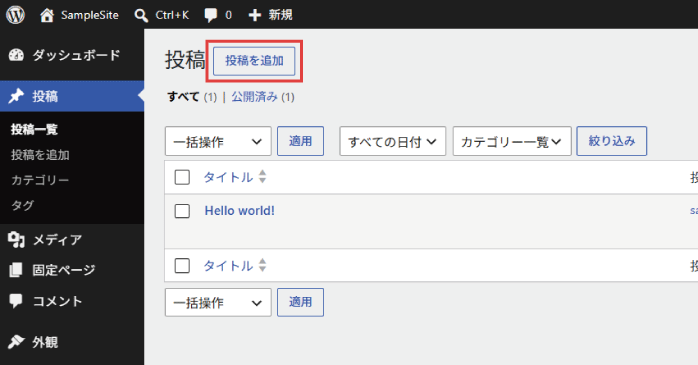
Task: Sort by title using bottom タイトル arrows
Action: click(x=263, y=265)
